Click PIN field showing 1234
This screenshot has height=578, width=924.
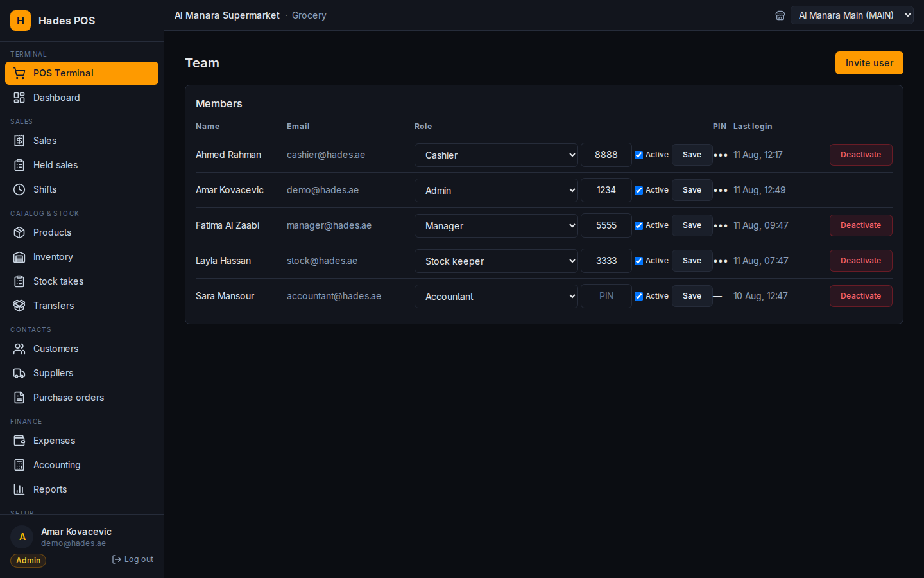(x=606, y=190)
